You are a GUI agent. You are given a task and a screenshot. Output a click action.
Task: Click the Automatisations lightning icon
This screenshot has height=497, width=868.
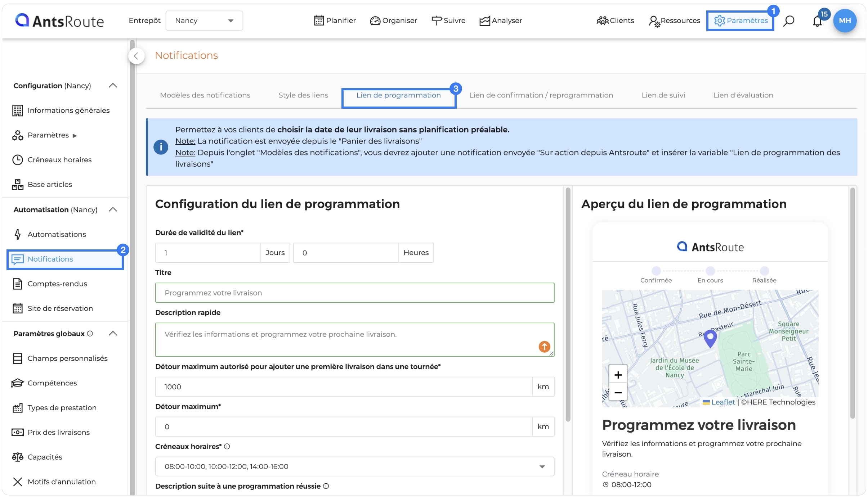(x=17, y=234)
